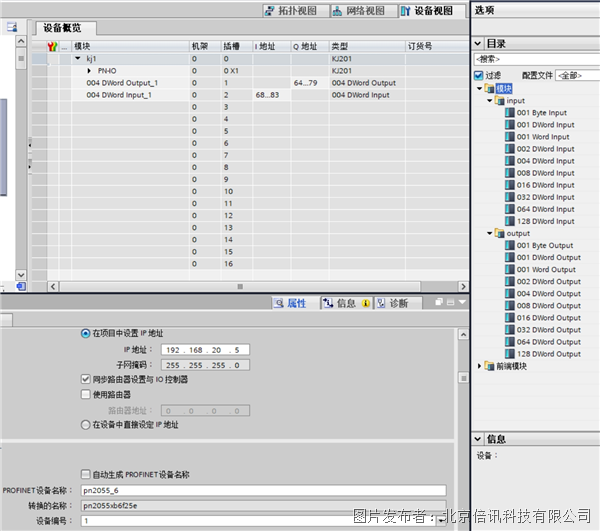Viewport: 600px width, 531px height.
Task: Click the 001 DWord Output module icon
Action: click(x=510, y=257)
